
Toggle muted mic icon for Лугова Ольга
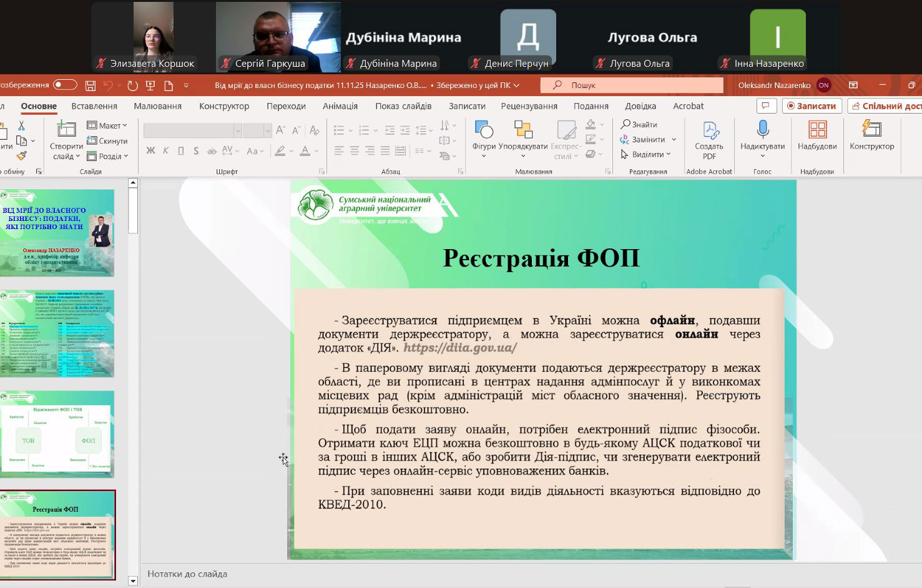(601, 64)
